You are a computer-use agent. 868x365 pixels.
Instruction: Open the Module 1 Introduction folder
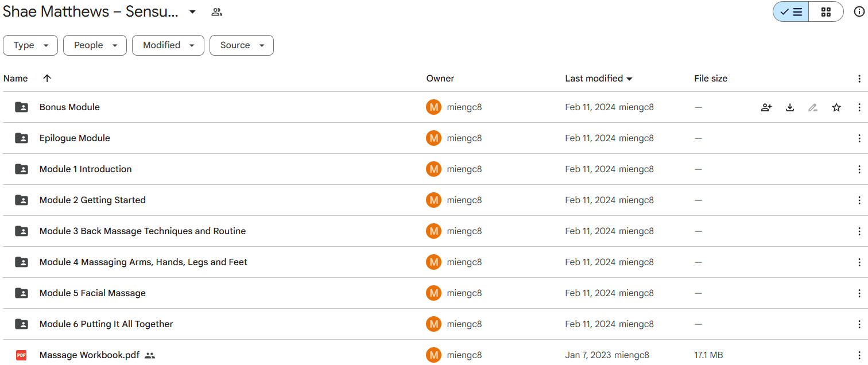point(86,169)
